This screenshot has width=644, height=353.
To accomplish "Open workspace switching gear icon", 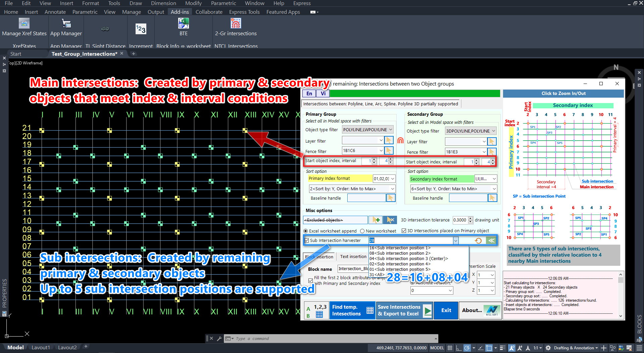I will coord(548,348).
